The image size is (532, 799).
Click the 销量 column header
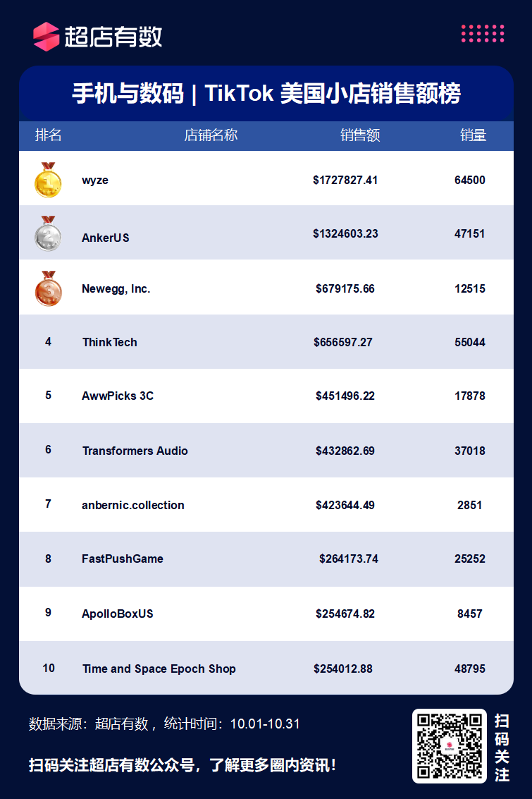[x=473, y=135]
